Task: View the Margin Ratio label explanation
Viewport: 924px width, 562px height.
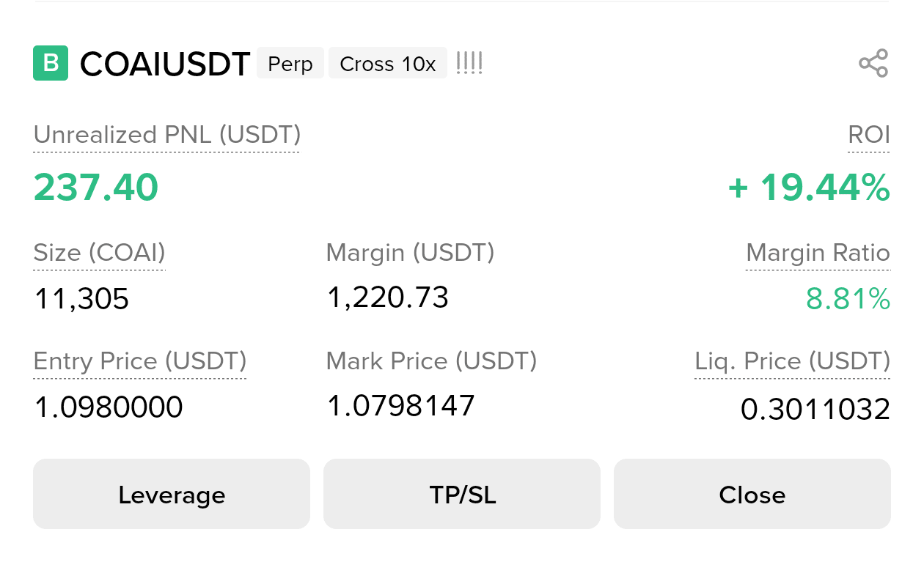Action: 818,253
